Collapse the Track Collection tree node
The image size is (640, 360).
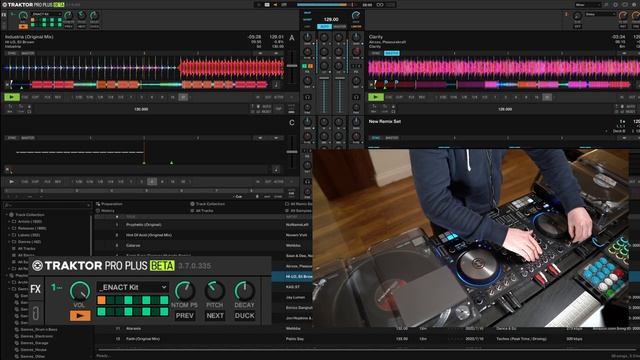click(x=6, y=215)
